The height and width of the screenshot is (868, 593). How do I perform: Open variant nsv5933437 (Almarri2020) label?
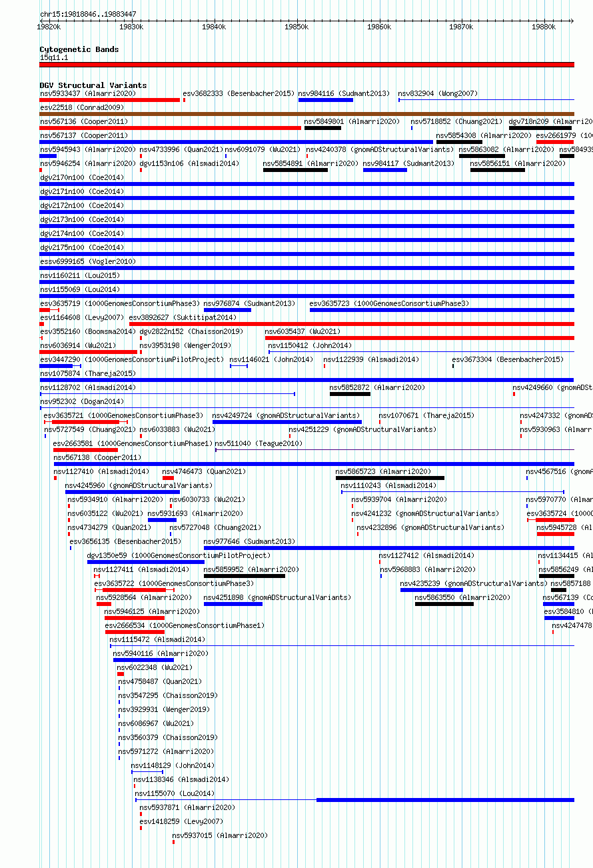tap(88, 93)
